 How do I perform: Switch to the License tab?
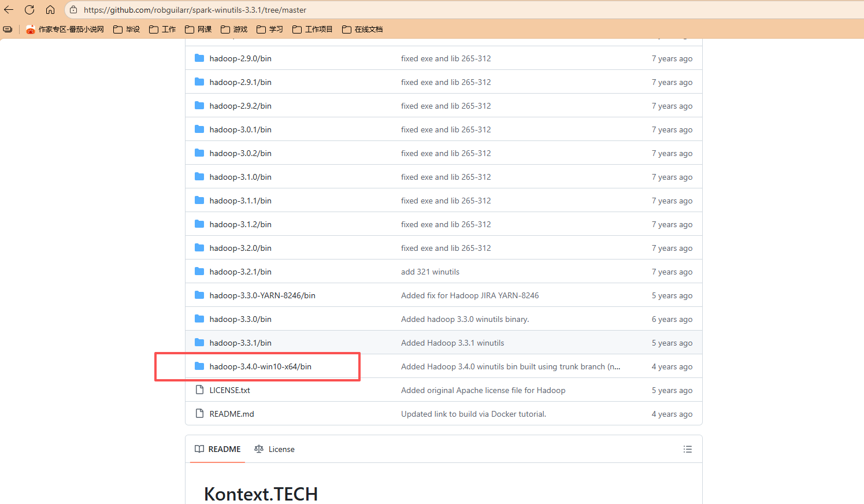coord(281,449)
